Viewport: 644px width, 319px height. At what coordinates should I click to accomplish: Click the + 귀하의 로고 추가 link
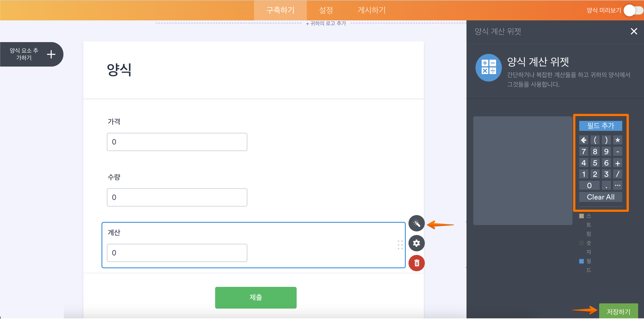point(326,23)
